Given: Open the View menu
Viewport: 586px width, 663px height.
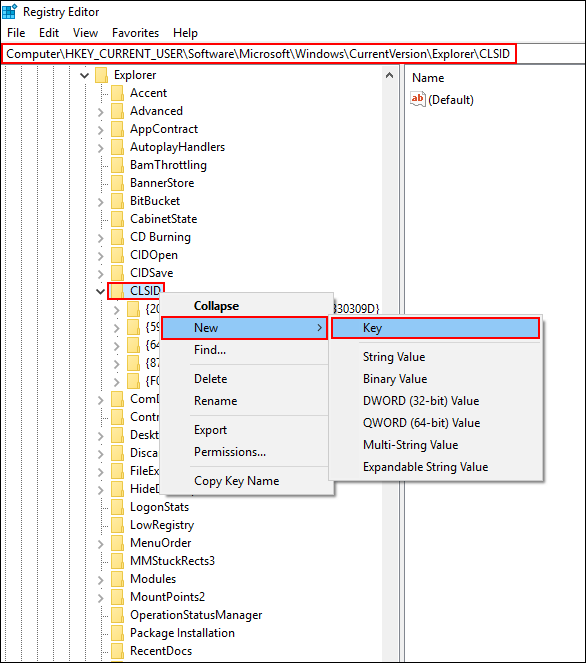Looking at the screenshot, I should pos(85,33).
